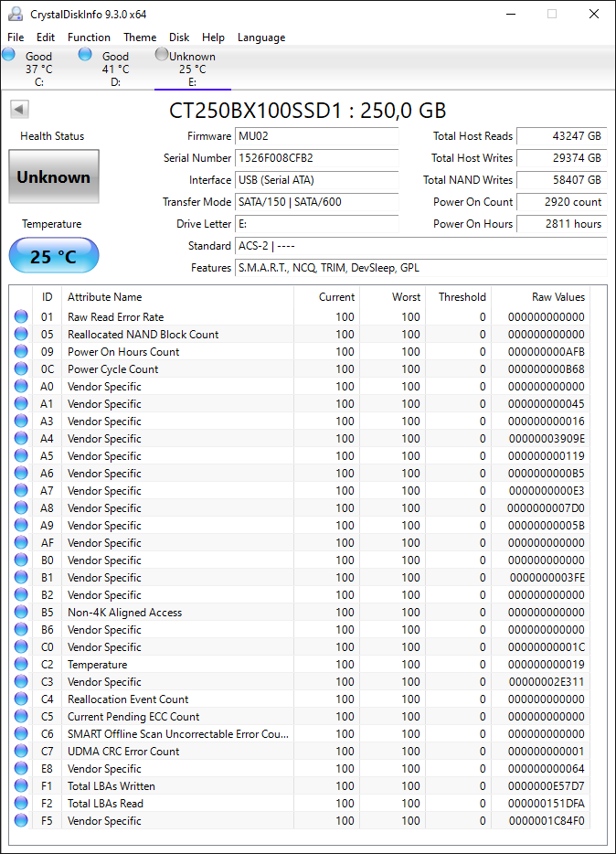Click the Threshold column header

pos(458,297)
